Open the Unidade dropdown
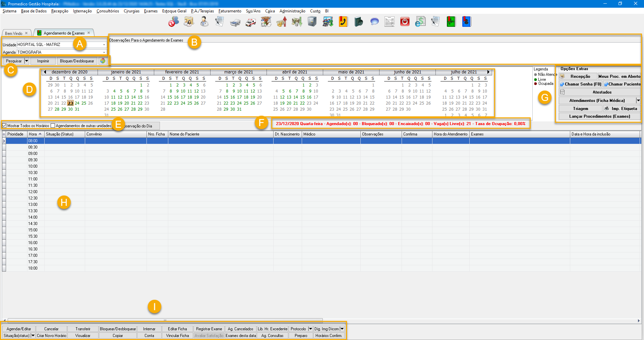This screenshot has width=644, height=340. [x=104, y=45]
